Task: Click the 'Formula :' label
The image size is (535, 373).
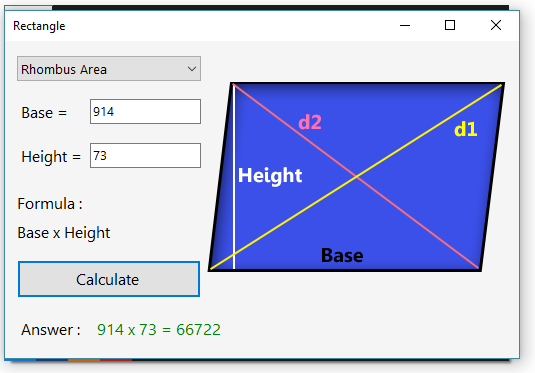Action: tap(50, 204)
